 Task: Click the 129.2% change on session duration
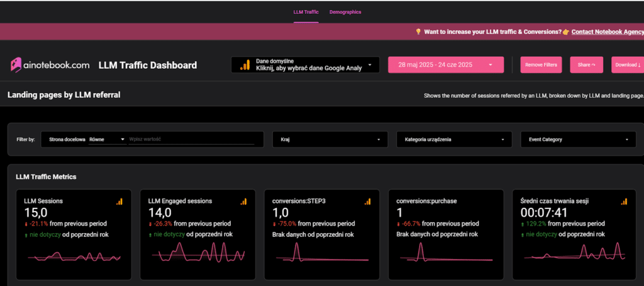coord(536,224)
